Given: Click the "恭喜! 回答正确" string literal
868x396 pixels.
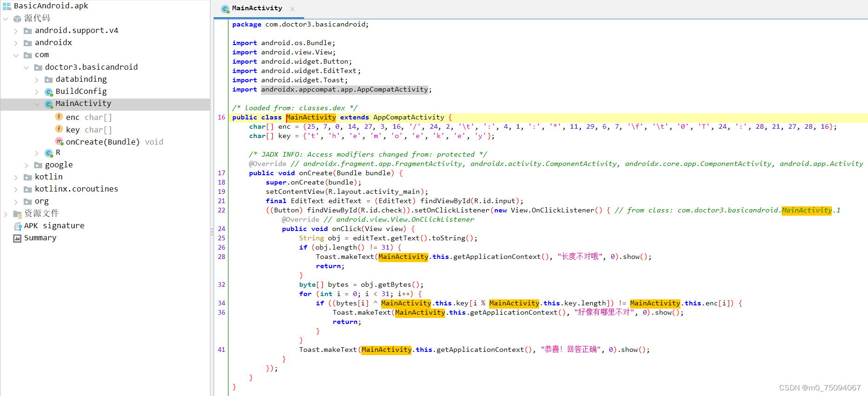Looking at the screenshot, I should 571,350.
